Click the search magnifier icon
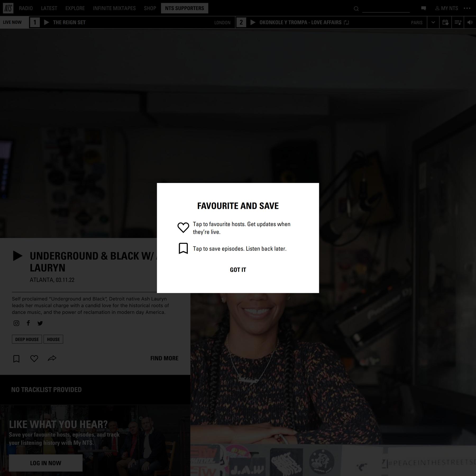The image size is (476, 476). click(356, 9)
